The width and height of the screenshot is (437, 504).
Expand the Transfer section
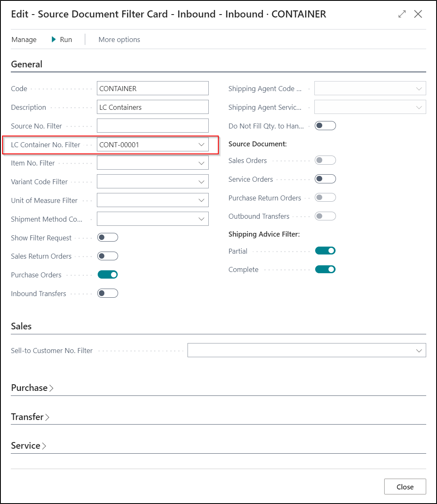tap(30, 417)
